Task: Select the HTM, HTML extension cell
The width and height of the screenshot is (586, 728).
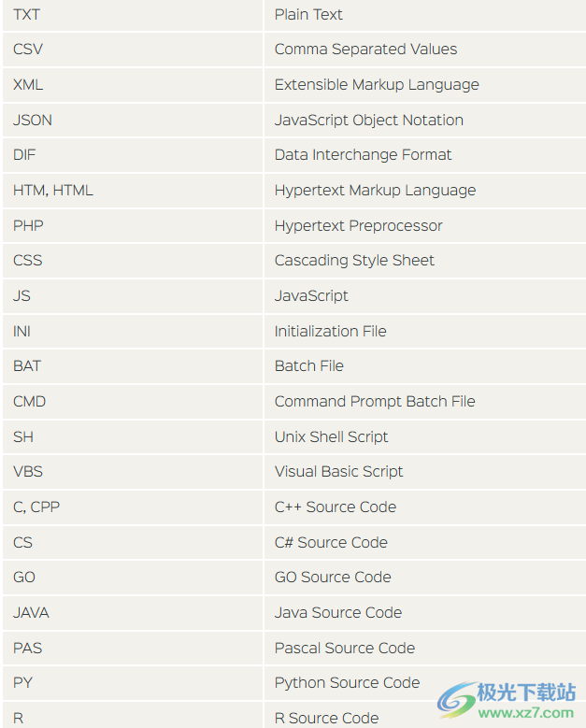Action: tap(133, 190)
